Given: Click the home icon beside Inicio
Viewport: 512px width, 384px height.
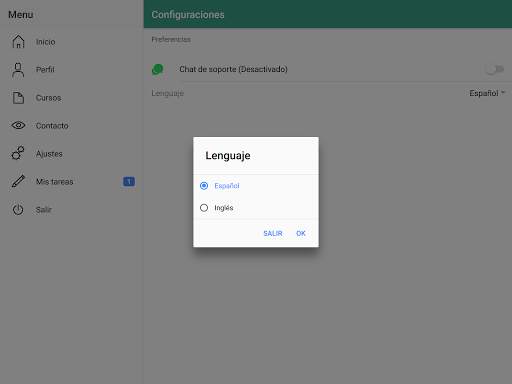Looking at the screenshot, I should (18, 42).
